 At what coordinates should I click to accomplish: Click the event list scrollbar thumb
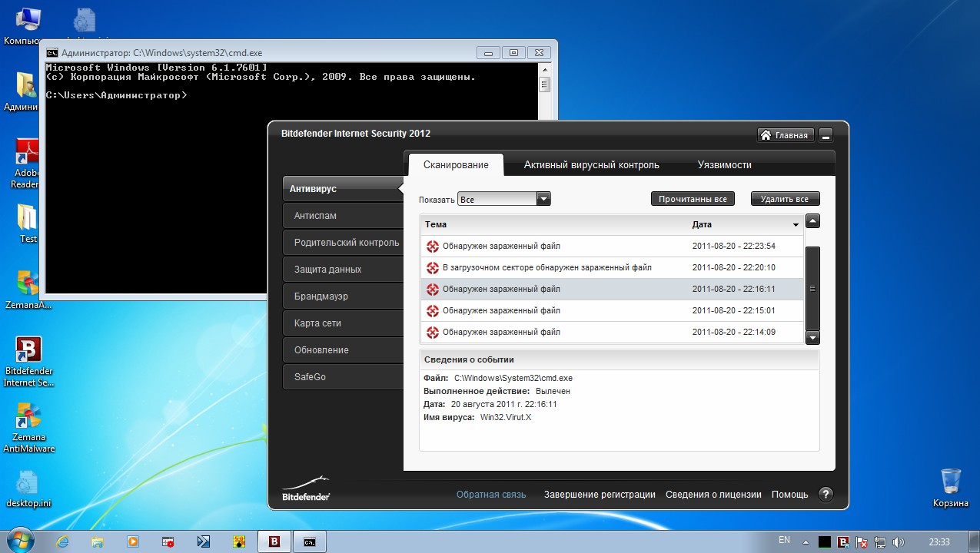812,288
